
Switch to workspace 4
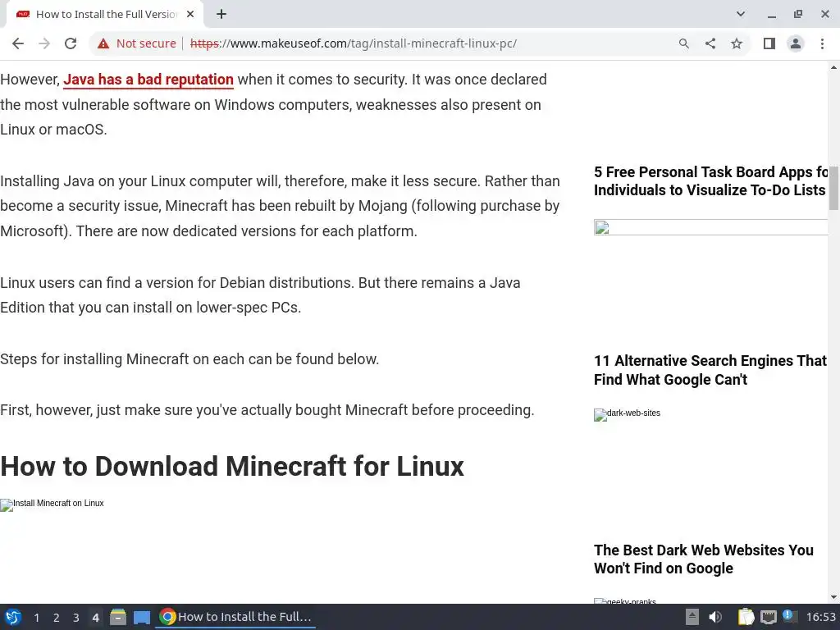[95, 618]
